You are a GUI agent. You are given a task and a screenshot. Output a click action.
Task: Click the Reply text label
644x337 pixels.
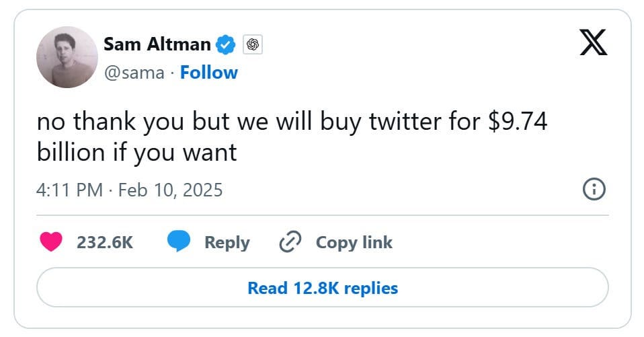(x=227, y=243)
